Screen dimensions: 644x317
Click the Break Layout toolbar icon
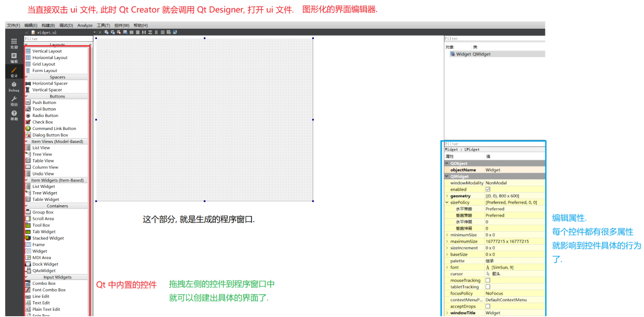169,32
